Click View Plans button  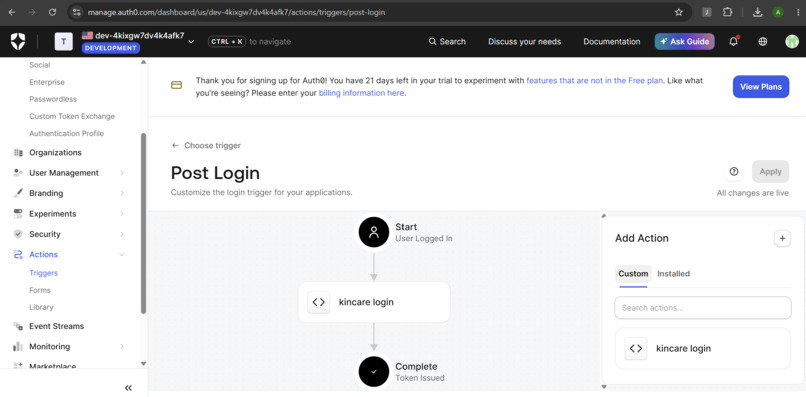tap(761, 86)
